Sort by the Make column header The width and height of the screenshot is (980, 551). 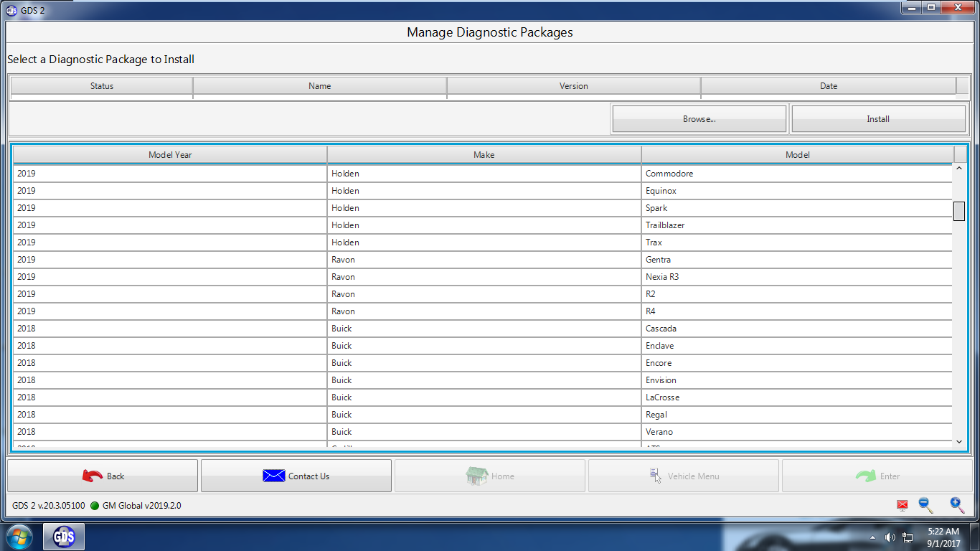[x=484, y=154]
